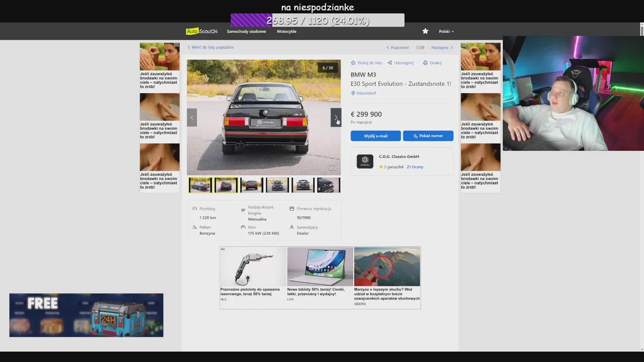Select the last gallery thumbnail, front close-up
The width and height of the screenshot is (644, 362).
[329, 185]
